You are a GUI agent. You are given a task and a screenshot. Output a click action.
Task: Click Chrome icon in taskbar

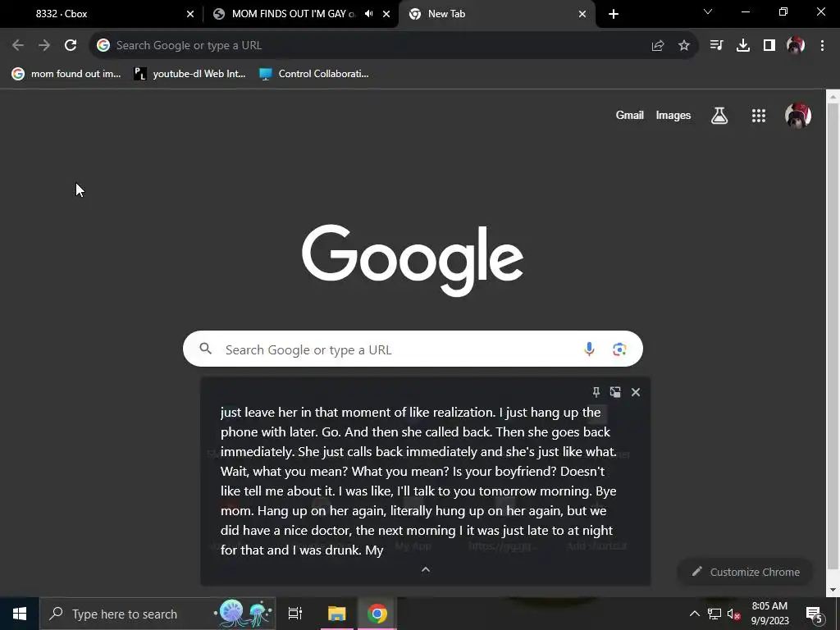point(377,614)
